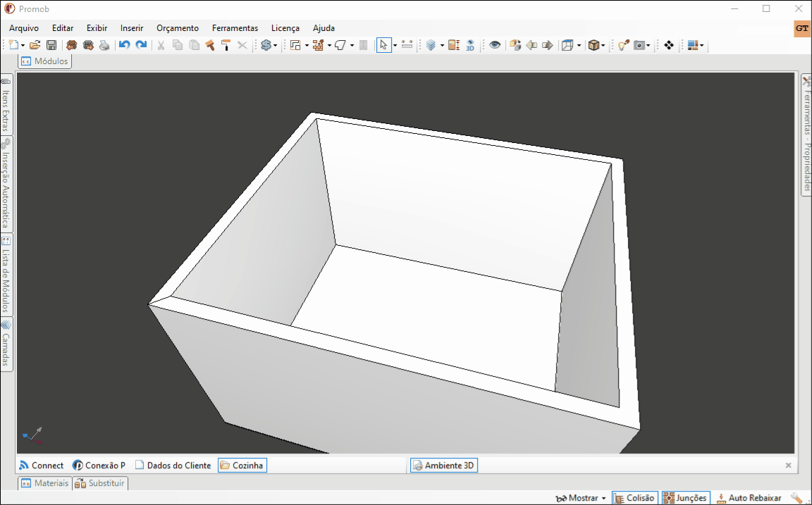Toggle the Colisão collision option
Screen dimensions: 812x505
pos(635,498)
